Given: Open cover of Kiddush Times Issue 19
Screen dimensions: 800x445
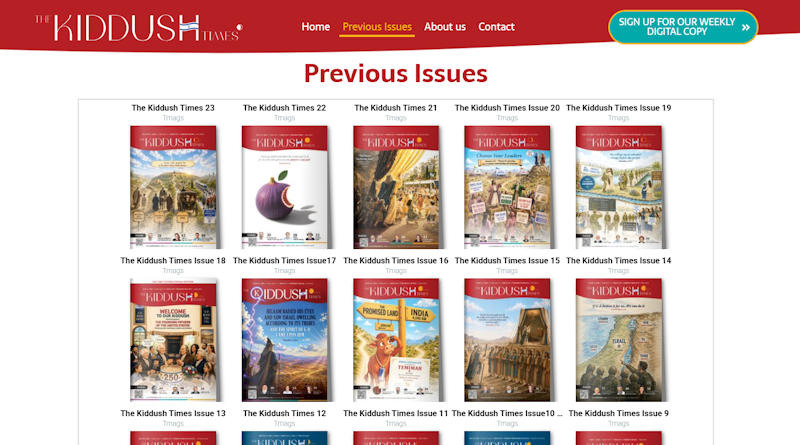Looking at the screenshot, I should pyautogui.click(x=619, y=187).
